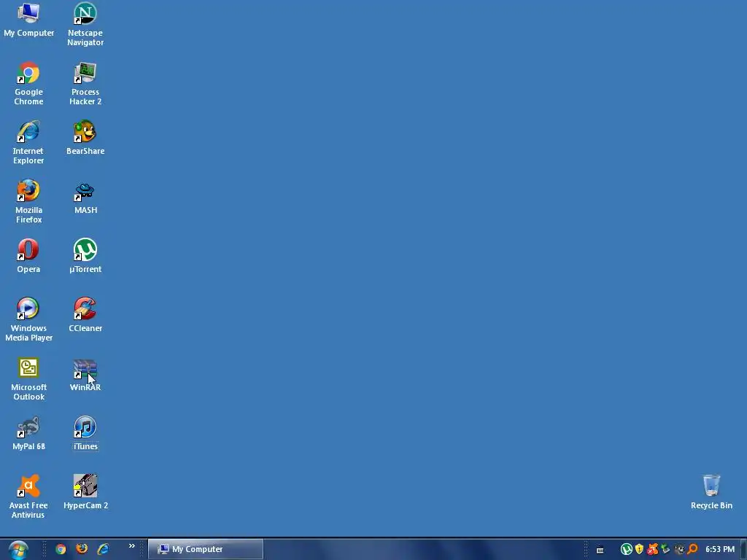Image resolution: width=747 pixels, height=560 pixels.
Task: Select the Netscape Navigator shortcut
Action: click(85, 24)
